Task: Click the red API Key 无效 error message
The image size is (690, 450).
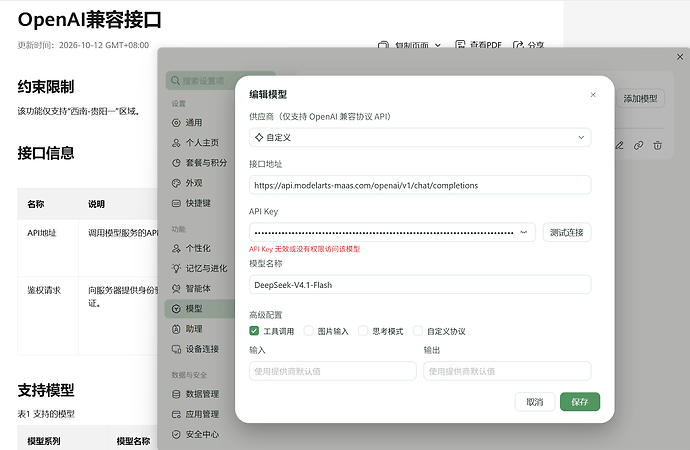Action: (305, 249)
